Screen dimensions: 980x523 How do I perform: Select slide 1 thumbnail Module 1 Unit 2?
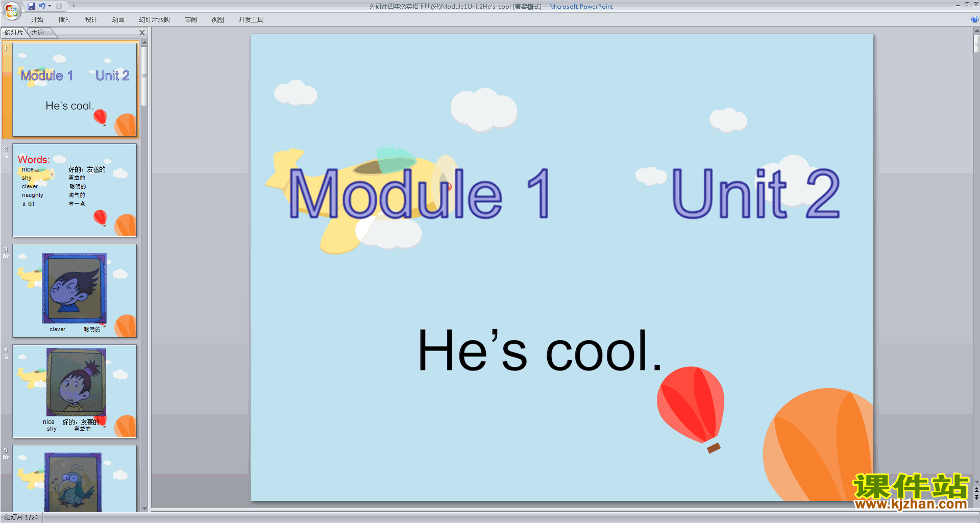[75, 90]
